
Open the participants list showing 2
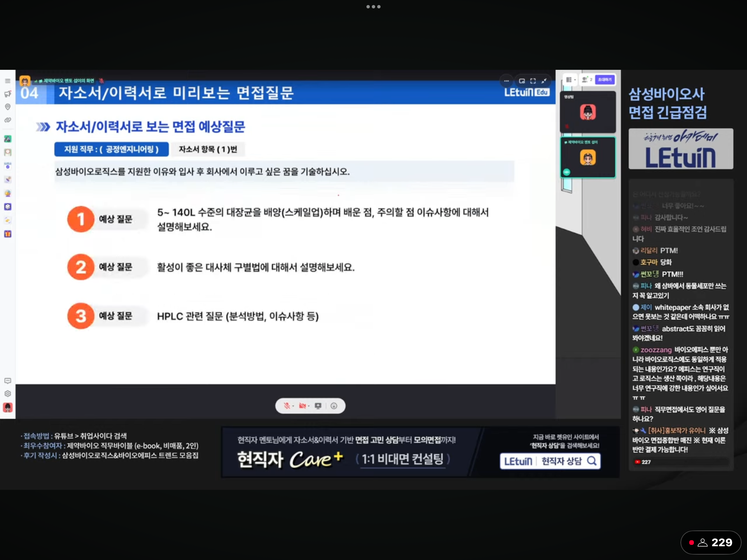click(x=587, y=80)
